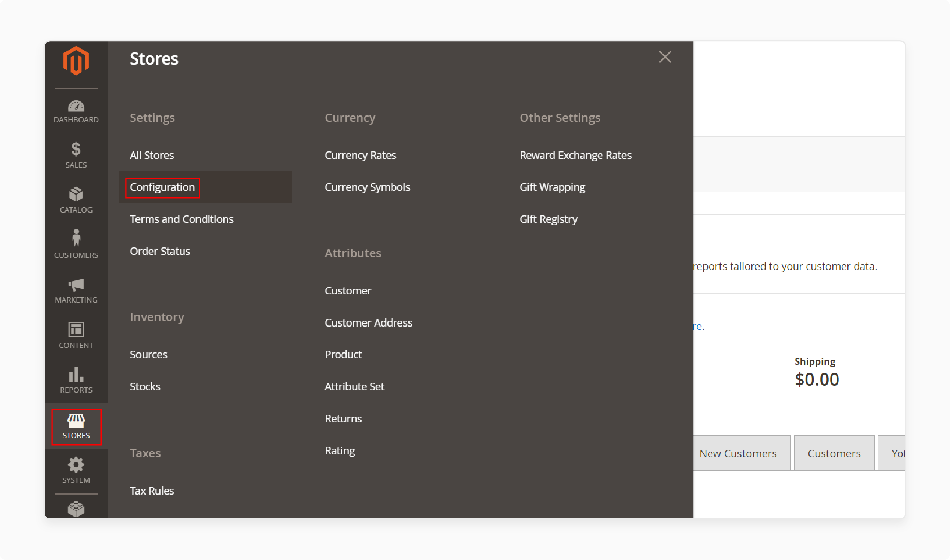Click the Currency section heading
The image size is (950, 560).
(x=350, y=118)
